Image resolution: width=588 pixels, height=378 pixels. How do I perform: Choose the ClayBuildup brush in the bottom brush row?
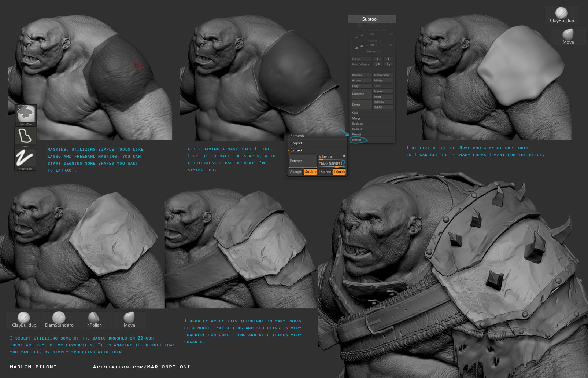pyautogui.click(x=24, y=319)
